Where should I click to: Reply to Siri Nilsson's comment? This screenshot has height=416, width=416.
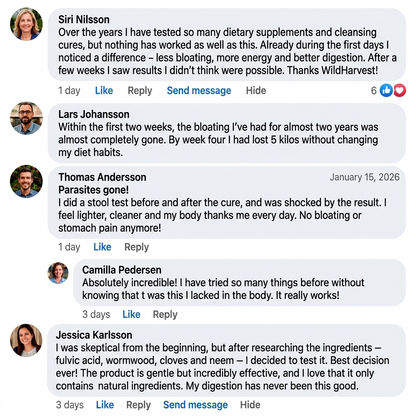pyautogui.click(x=140, y=91)
